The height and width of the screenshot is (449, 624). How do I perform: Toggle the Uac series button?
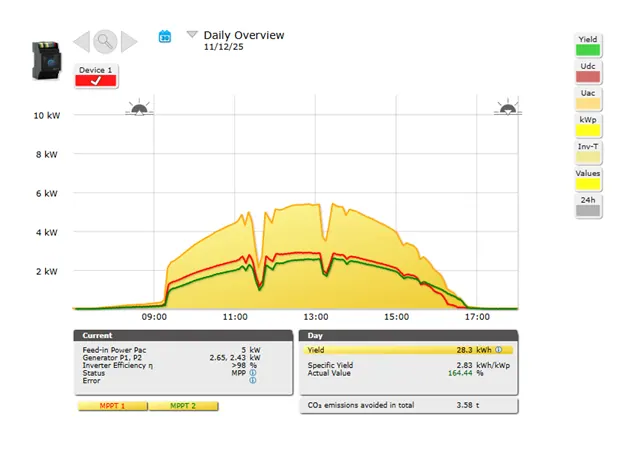tap(588, 99)
